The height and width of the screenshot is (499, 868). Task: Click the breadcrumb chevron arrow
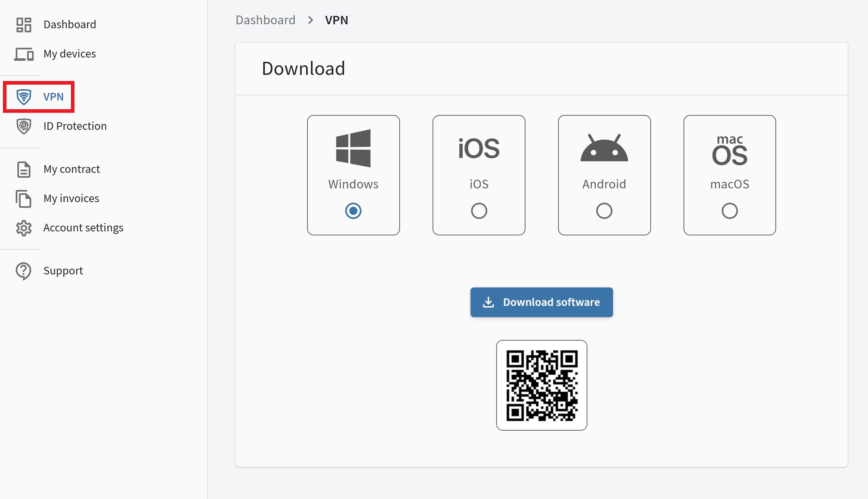click(310, 20)
